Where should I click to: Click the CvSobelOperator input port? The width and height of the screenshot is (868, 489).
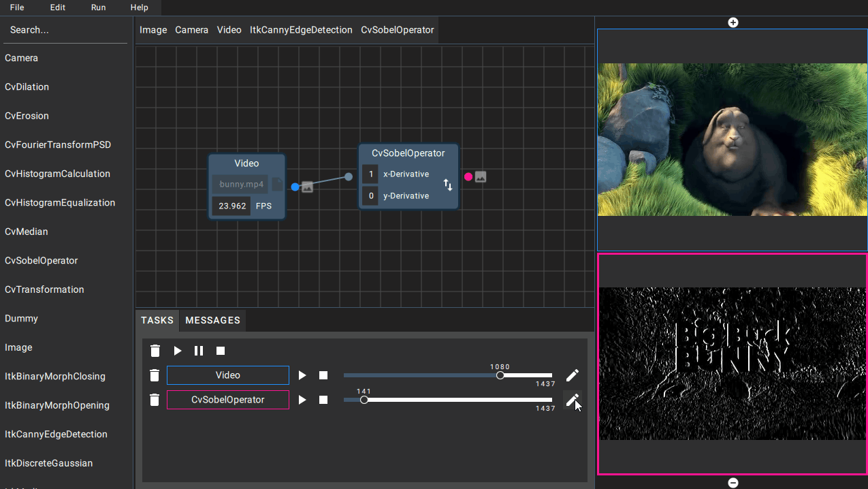tap(349, 176)
